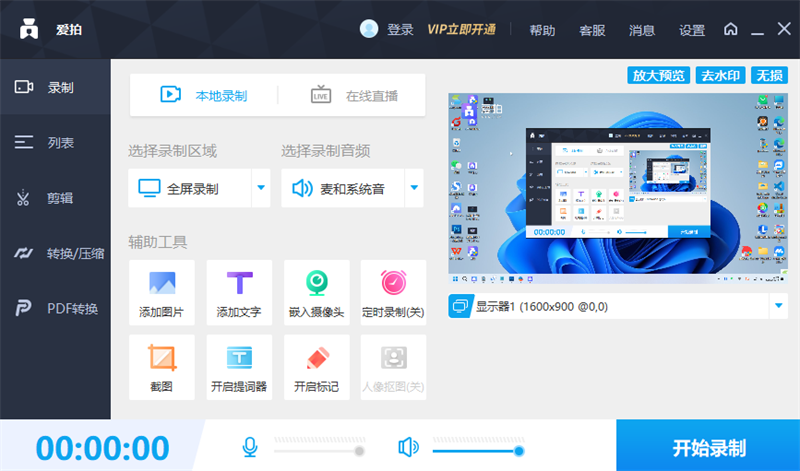
Task: Click the 无损 lossless button
Action: 769,76
